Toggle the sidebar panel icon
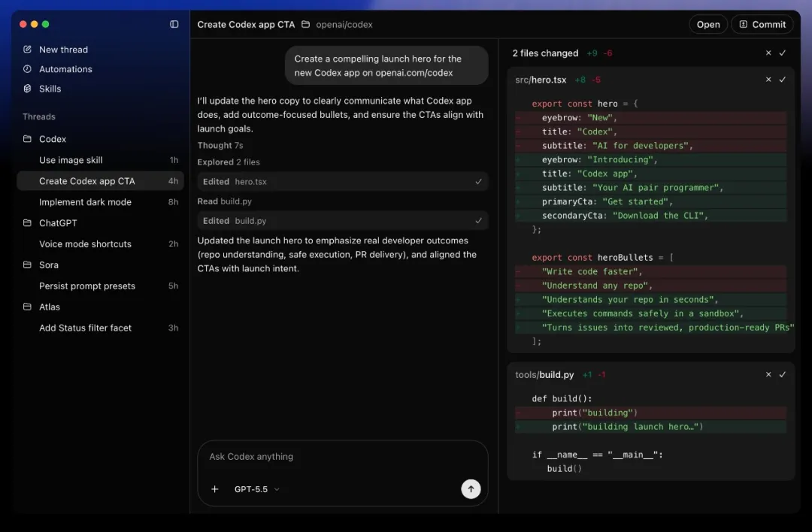This screenshot has height=532, width=812. (x=174, y=24)
